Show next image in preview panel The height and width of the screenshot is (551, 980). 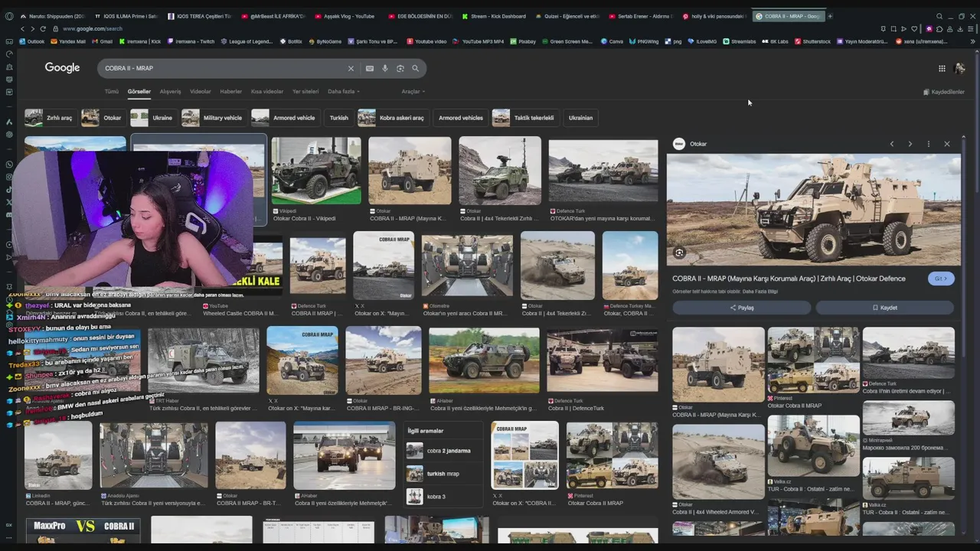[910, 144]
